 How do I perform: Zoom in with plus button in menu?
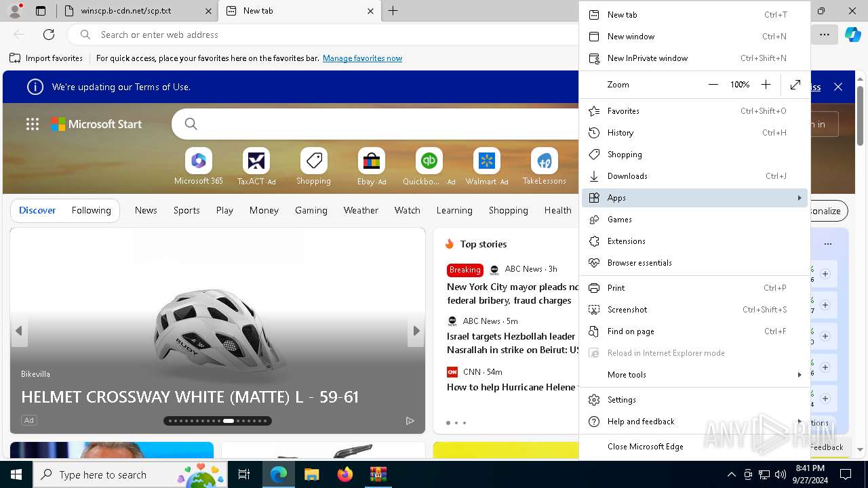coord(766,85)
